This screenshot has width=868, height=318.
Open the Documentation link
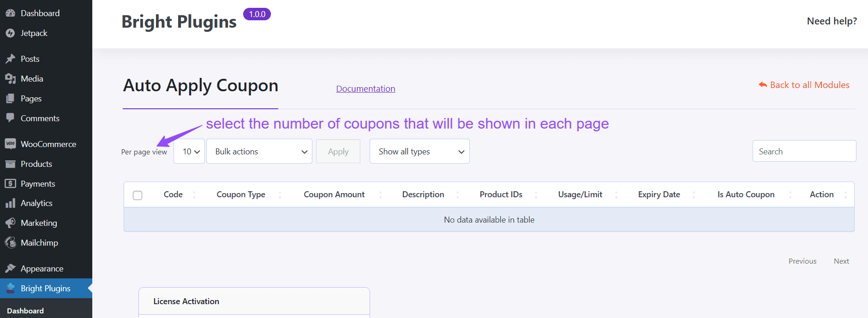365,89
